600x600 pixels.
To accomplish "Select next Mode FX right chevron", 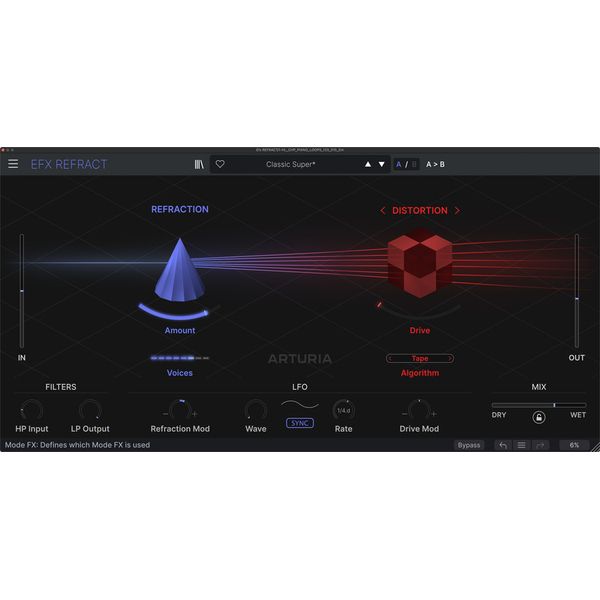I will click(457, 210).
